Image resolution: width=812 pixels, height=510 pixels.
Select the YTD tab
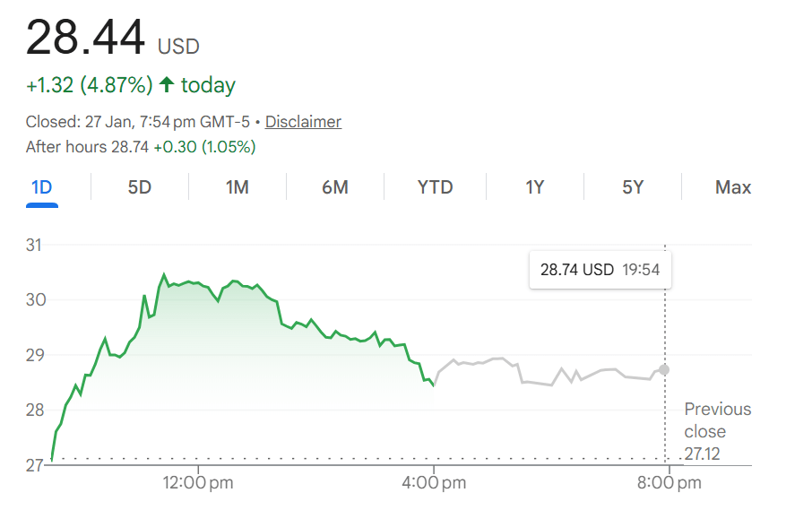click(435, 187)
